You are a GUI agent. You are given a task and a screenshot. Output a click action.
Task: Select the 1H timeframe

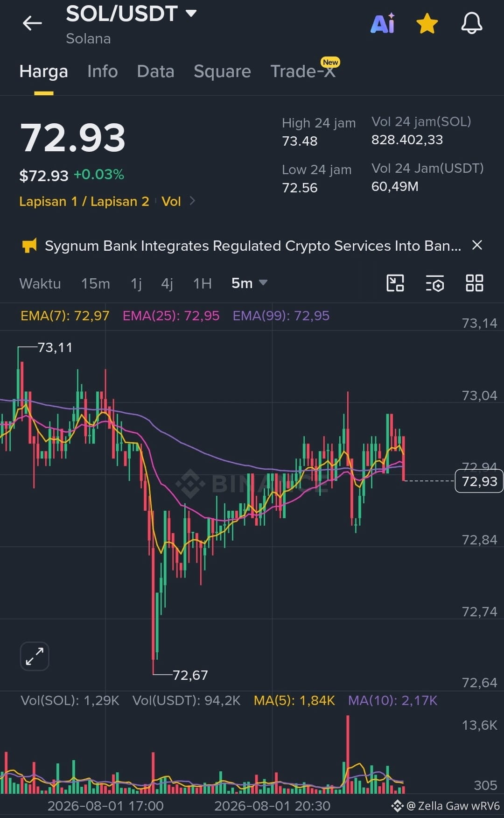(x=203, y=283)
